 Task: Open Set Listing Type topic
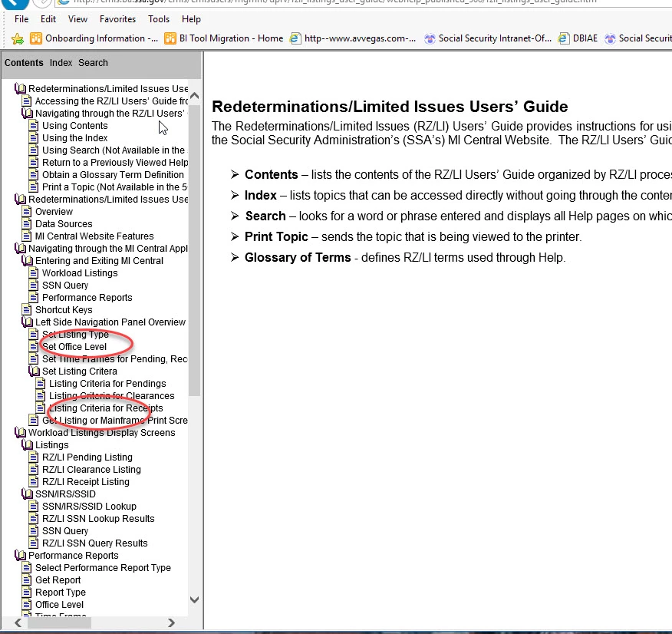pos(75,335)
